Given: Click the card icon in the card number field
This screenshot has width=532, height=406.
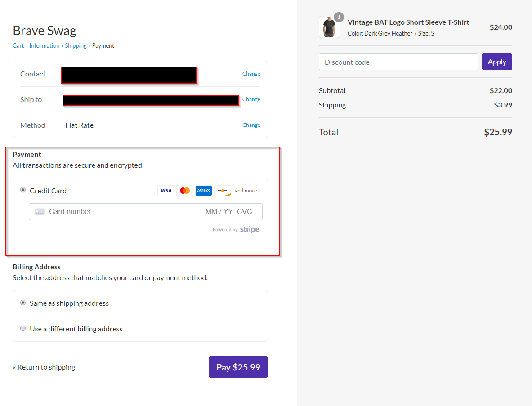Looking at the screenshot, I should point(40,212).
